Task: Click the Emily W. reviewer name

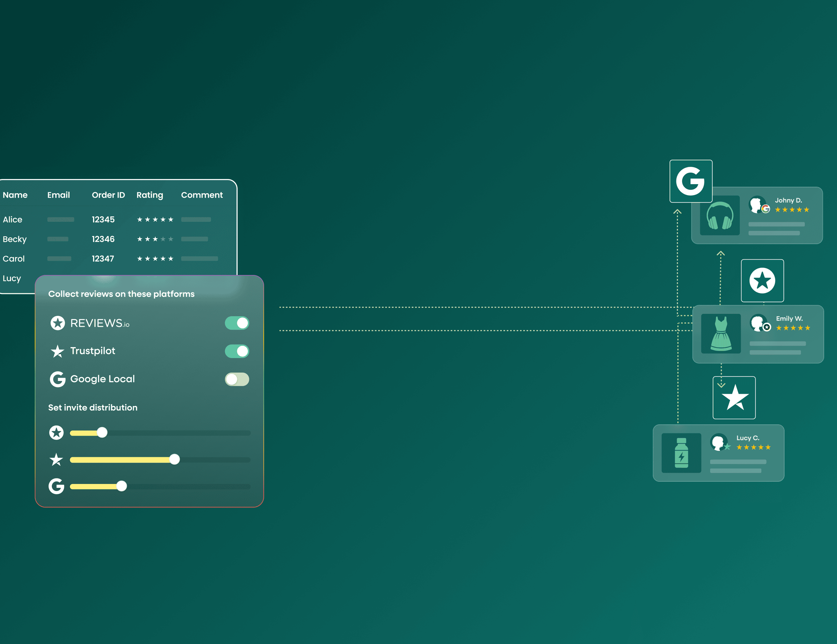Action: click(x=789, y=318)
